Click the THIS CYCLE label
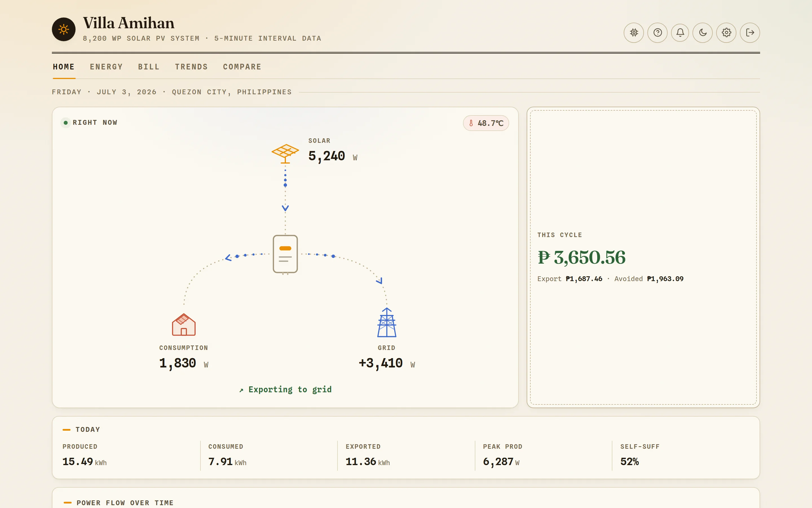Screen dimensions: 812x508 click(560, 235)
